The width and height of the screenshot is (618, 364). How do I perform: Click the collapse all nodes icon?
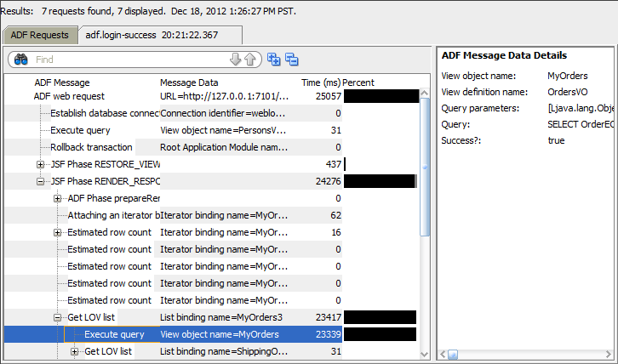coord(292,59)
